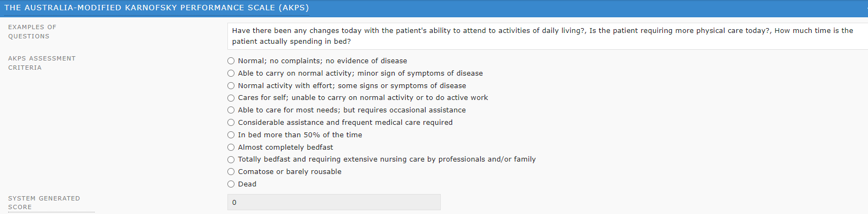Choose 'Able to carry on normal activity' option

point(231,73)
